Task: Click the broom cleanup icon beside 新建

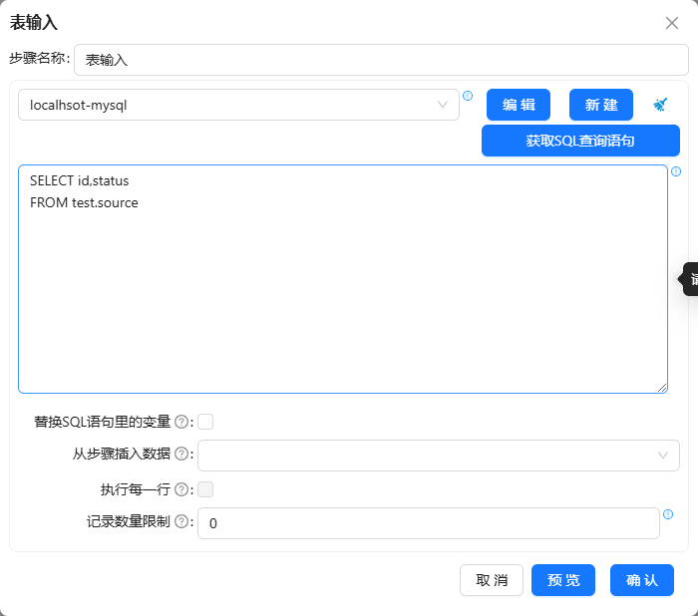Action: (660, 105)
